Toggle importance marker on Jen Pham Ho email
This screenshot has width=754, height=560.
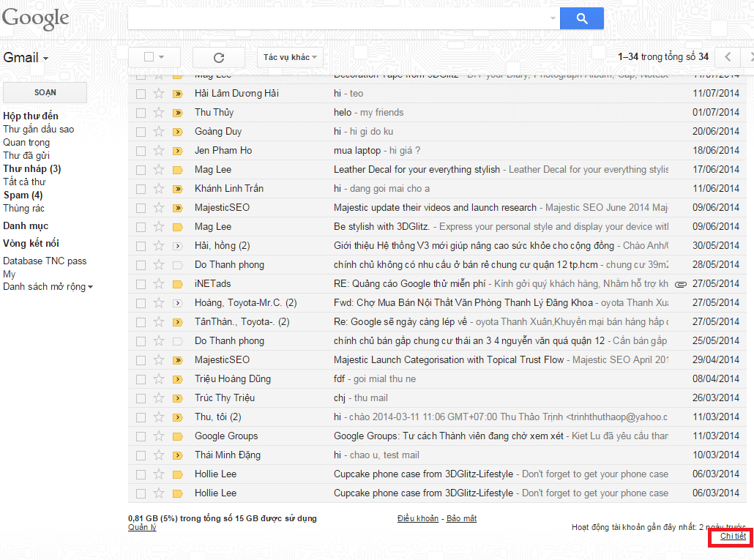coord(178,151)
